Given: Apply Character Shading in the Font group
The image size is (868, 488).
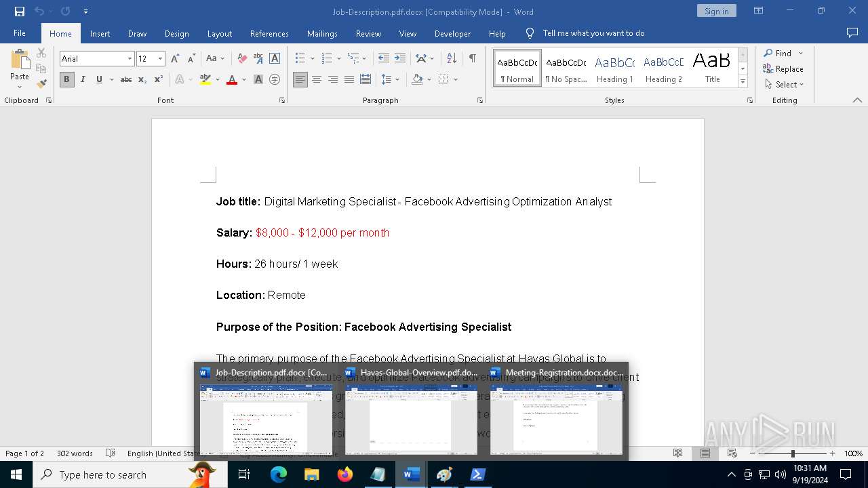Looking at the screenshot, I should [258, 79].
